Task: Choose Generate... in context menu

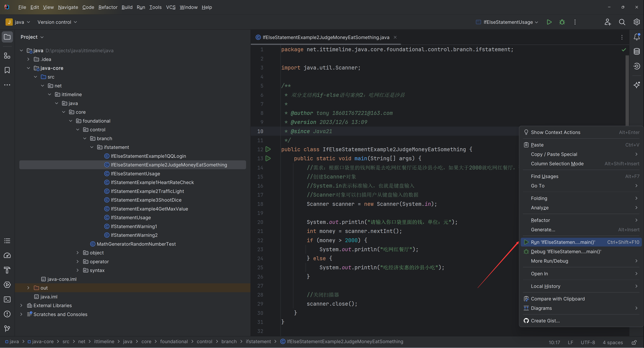Action: point(581,230)
